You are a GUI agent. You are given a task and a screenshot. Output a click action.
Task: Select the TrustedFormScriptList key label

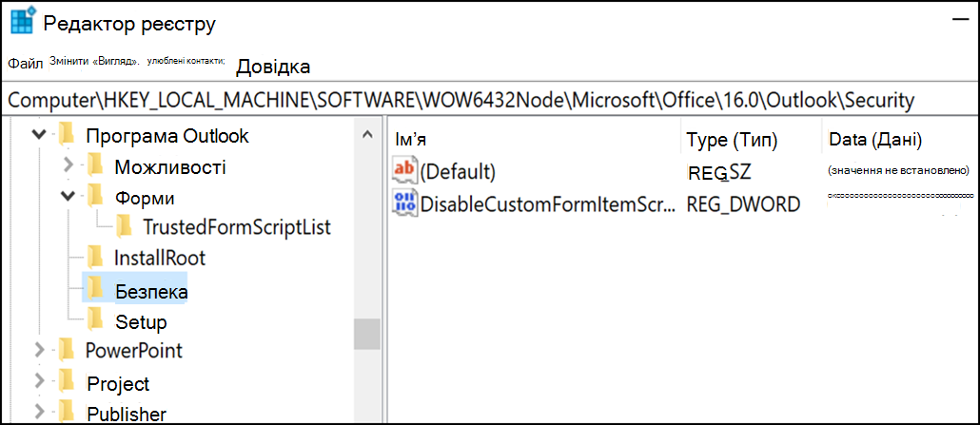[236, 227]
